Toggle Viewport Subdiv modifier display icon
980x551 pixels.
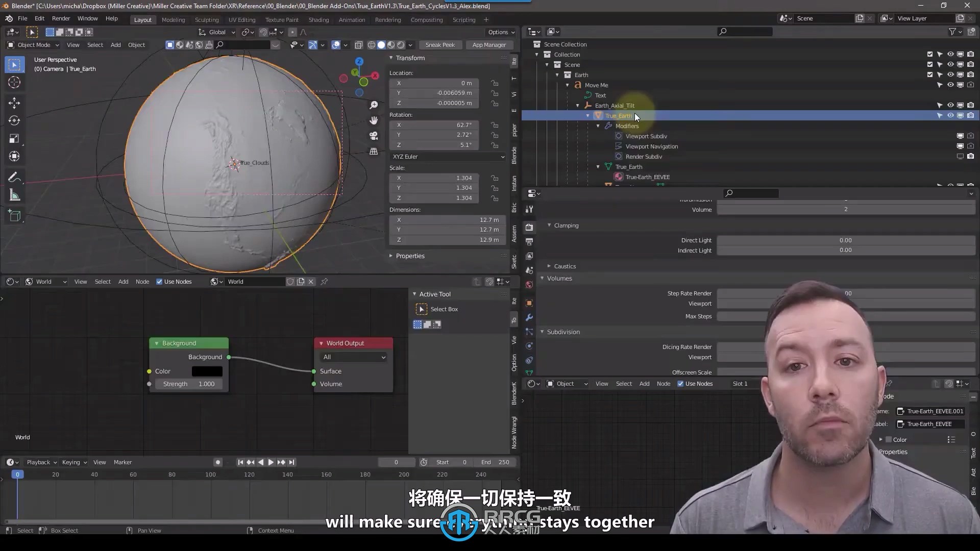click(x=960, y=136)
